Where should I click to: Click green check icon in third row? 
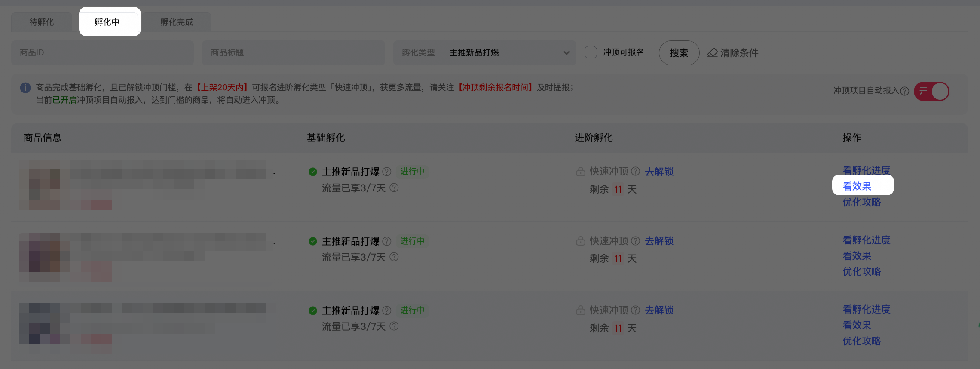(313, 311)
